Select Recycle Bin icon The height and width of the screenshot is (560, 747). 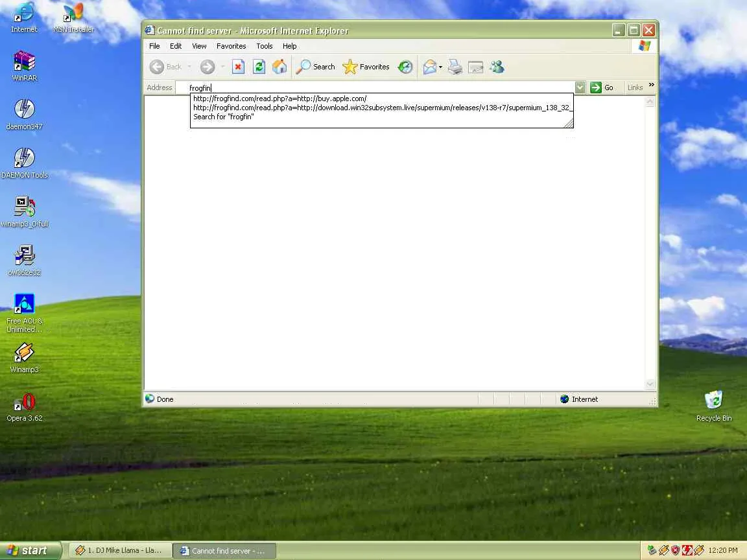point(714,406)
